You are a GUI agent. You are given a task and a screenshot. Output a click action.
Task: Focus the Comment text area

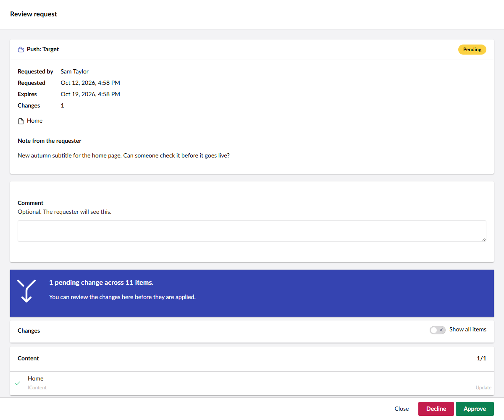(252, 231)
